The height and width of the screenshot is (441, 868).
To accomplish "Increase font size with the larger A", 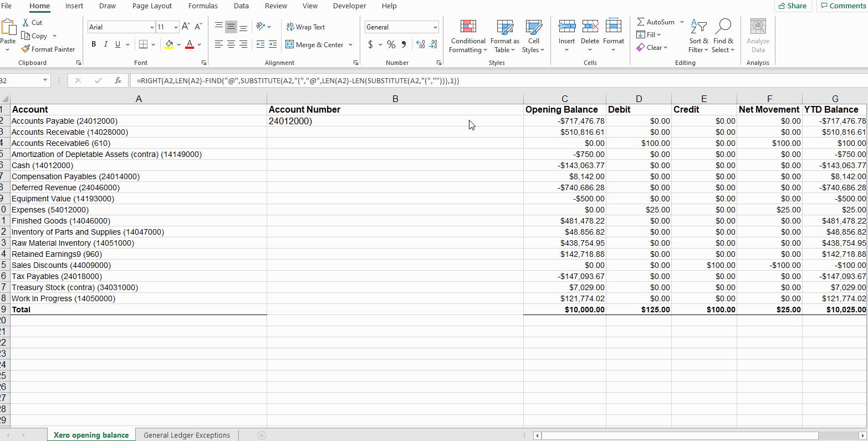I will coord(186,27).
